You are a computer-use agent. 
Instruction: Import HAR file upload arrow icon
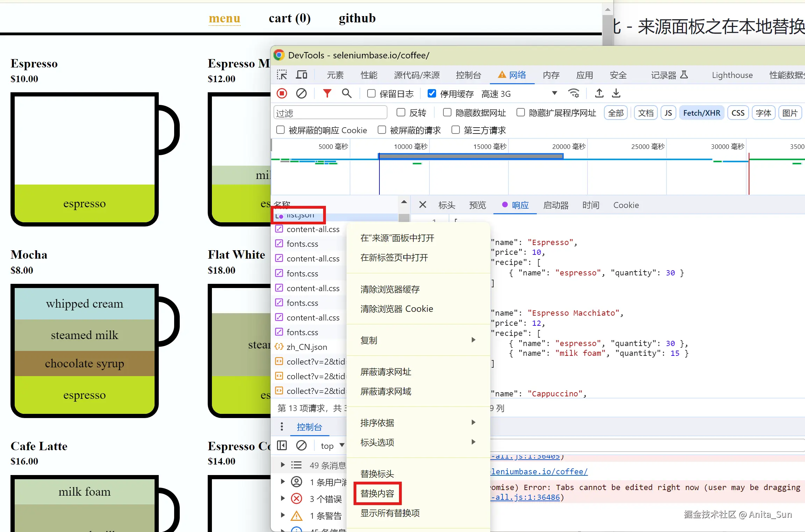(x=599, y=93)
